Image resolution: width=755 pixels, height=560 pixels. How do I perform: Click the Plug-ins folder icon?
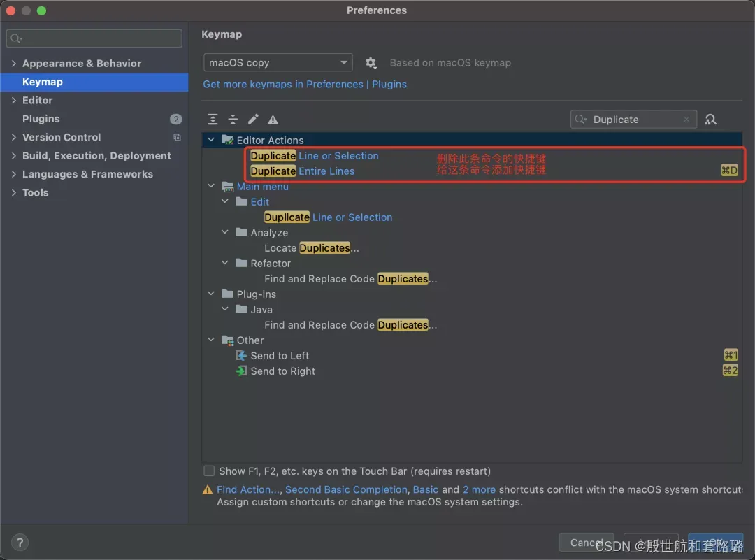(227, 294)
